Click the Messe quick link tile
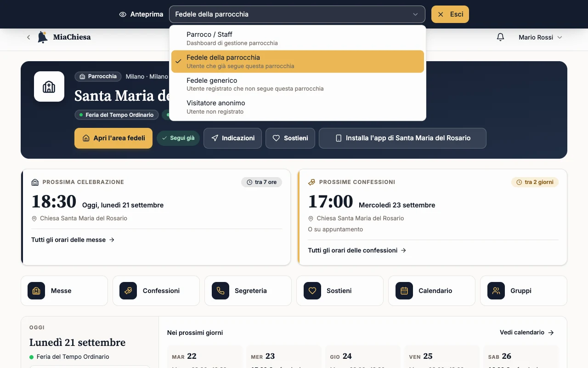Screen dimensions: 588x368 [x=64, y=291]
